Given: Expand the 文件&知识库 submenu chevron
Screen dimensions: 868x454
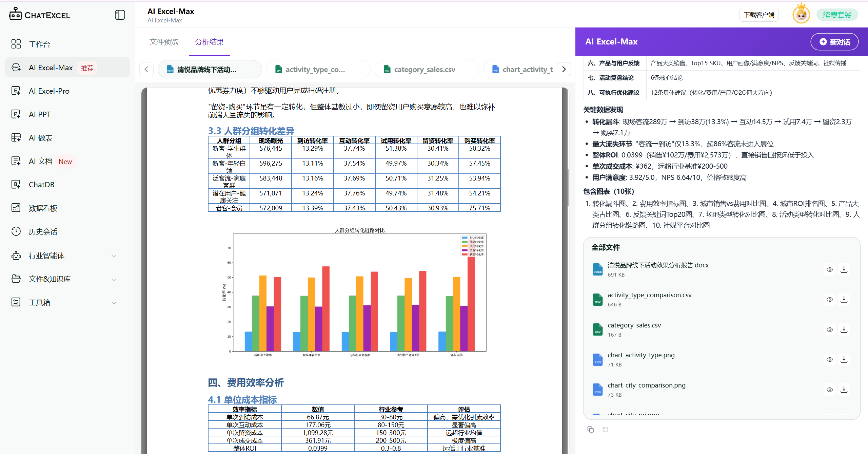Looking at the screenshot, I should coord(114,280).
